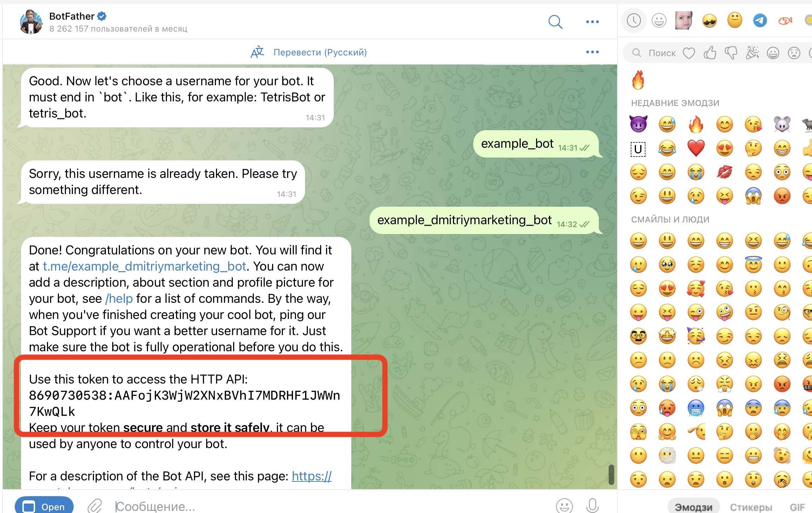The image size is (812, 513).
Task: Open the fish emoji pack
Action: (785, 21)
